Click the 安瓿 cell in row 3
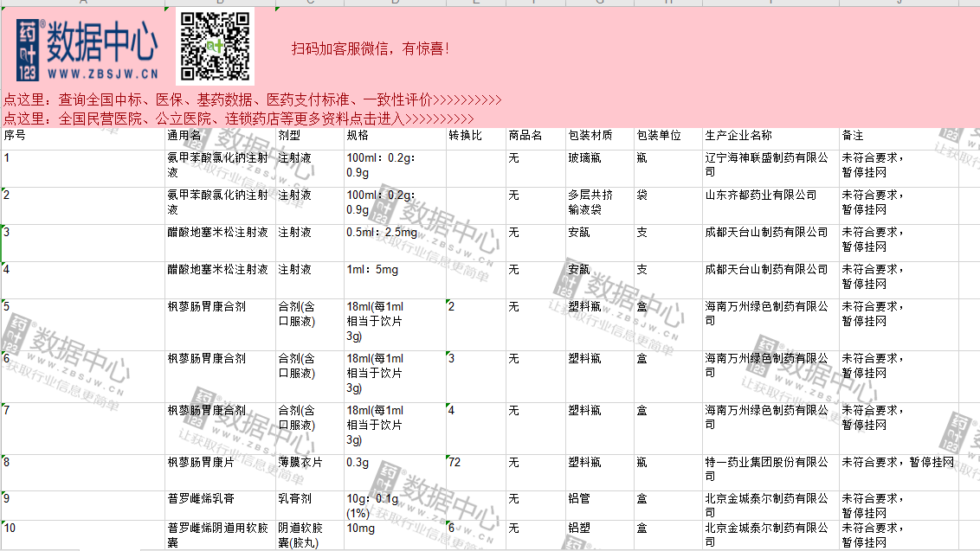The width and height of the screenshot is (980, 551). point(600,243)
